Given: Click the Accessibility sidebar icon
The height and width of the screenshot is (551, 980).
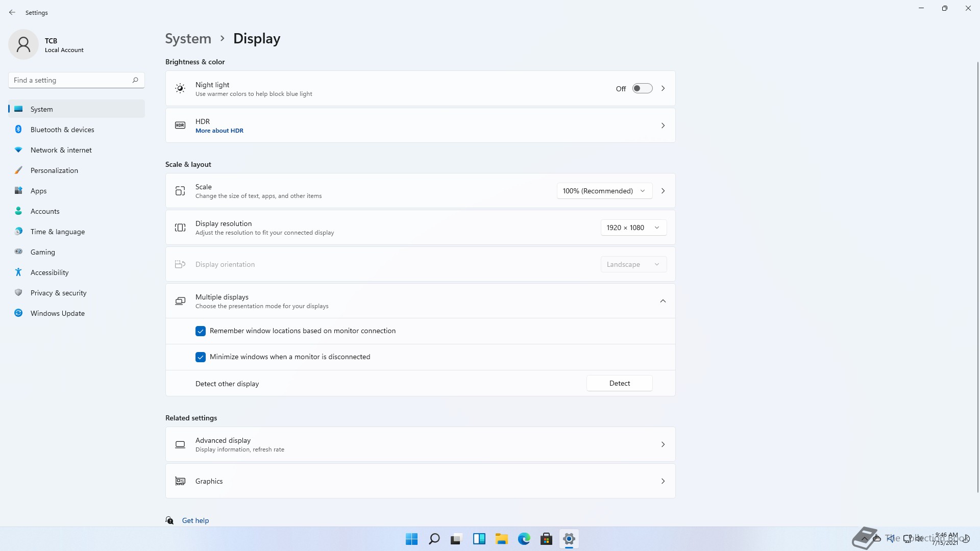Looking at the screenshot, I should [x=18, y=272].
